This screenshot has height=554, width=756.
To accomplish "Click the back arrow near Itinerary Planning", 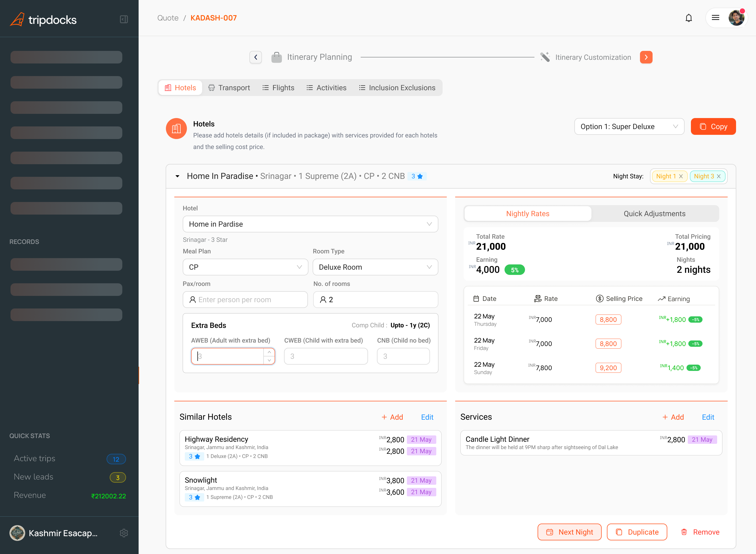I will click(255, 57).
